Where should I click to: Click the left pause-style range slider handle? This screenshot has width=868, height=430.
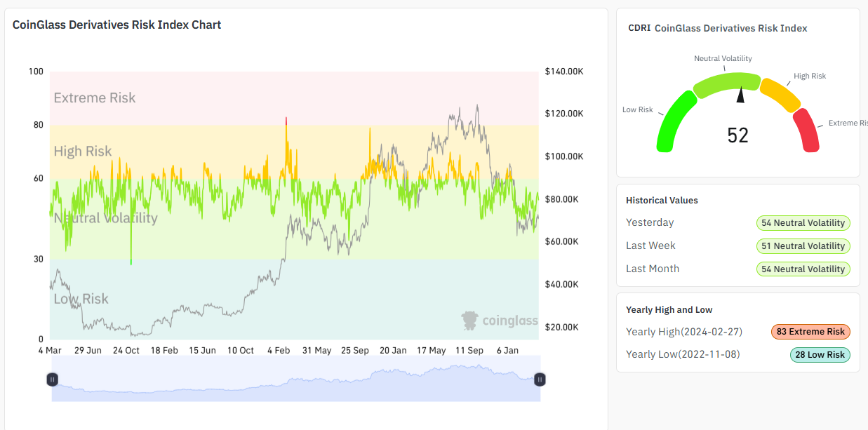[53, 379]
